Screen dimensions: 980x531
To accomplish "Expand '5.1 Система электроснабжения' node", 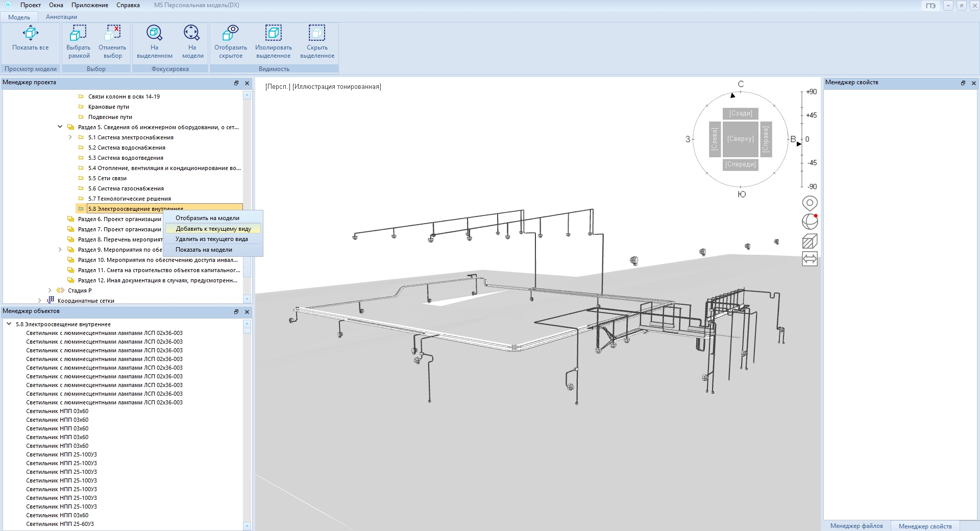I will click(x=70, y=137).
